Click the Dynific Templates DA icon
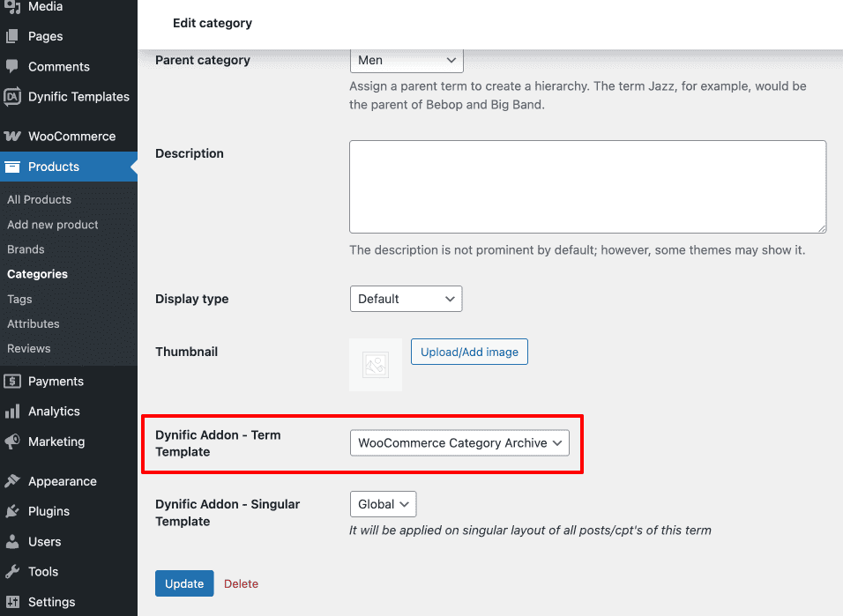Screen dimensions: 843x616 point(12,97)
